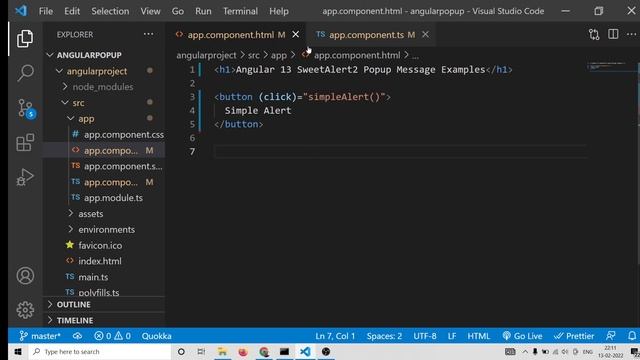Open the Extensions view icon
Screen dimensions: 640x360
25,142
